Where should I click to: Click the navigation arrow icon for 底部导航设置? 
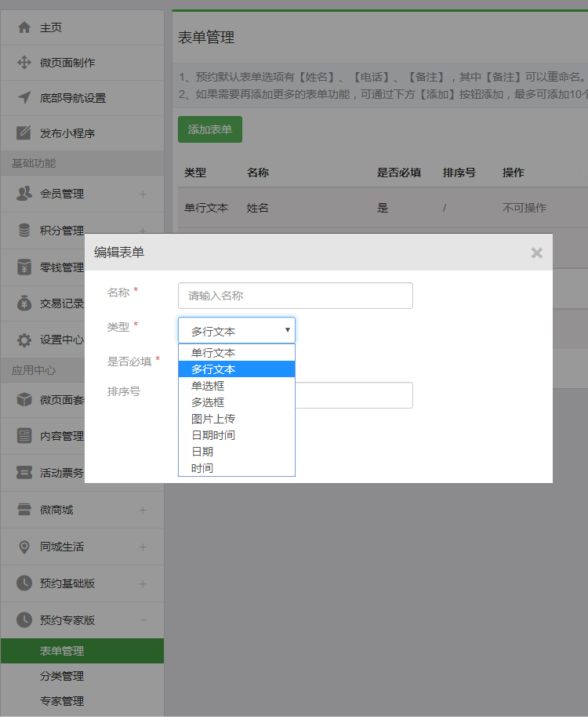pyautogui.click(x=24, y=98)
